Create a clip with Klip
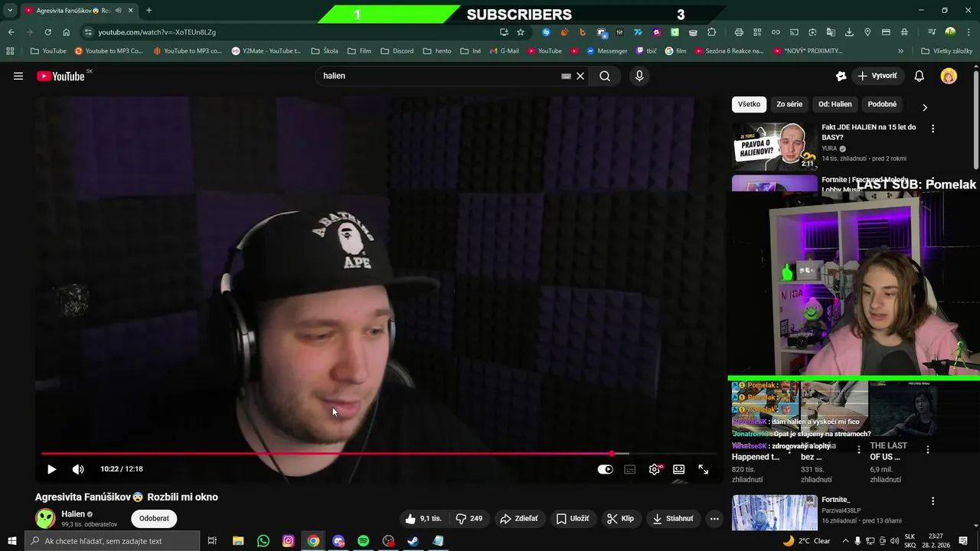 coord(620,518)
